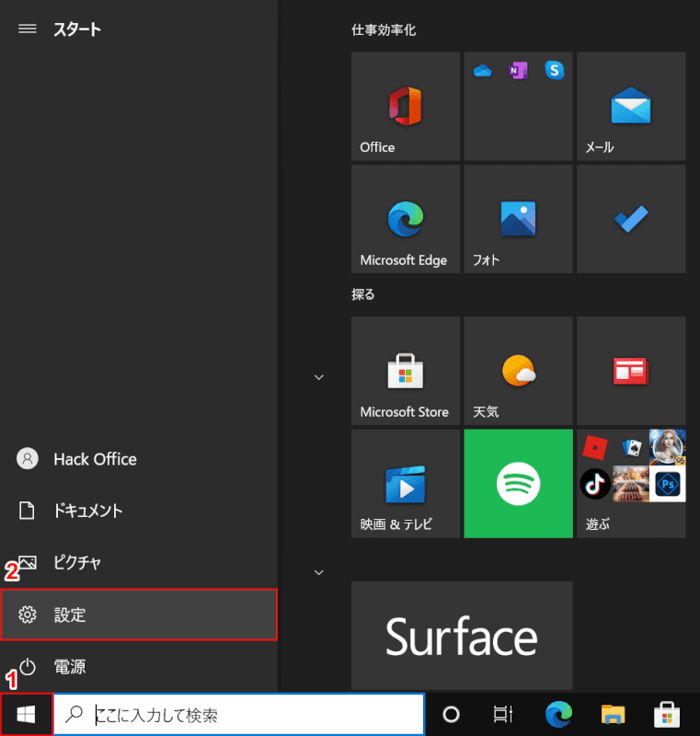
Task: Open the 天気 weather tile
Action: click(518, 371)
